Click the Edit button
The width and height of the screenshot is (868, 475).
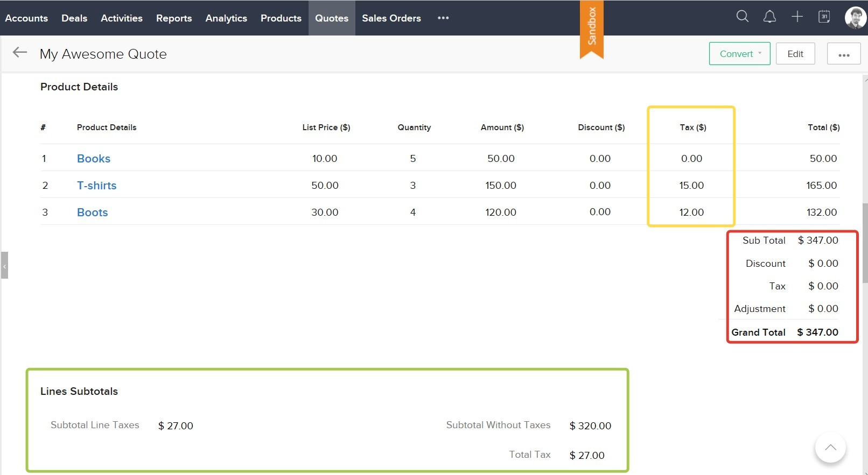coord(795,54)
